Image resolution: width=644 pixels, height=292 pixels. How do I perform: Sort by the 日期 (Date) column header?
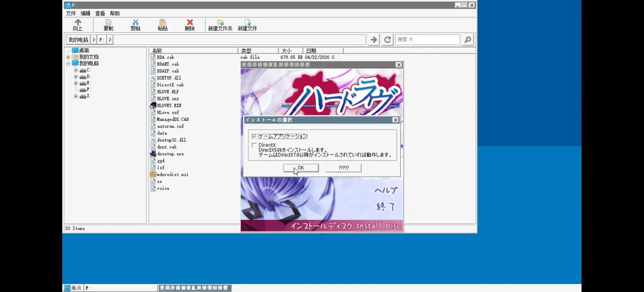[323, 51]
